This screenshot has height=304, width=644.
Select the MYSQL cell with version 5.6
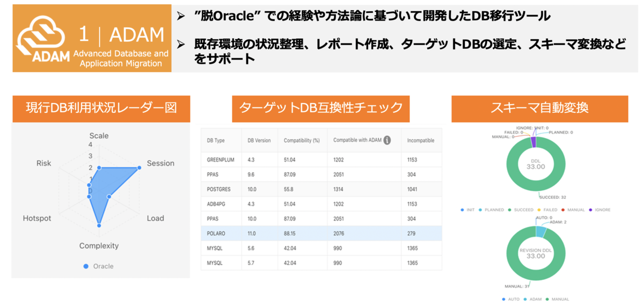pyautogui.click(x=215, y=248)
